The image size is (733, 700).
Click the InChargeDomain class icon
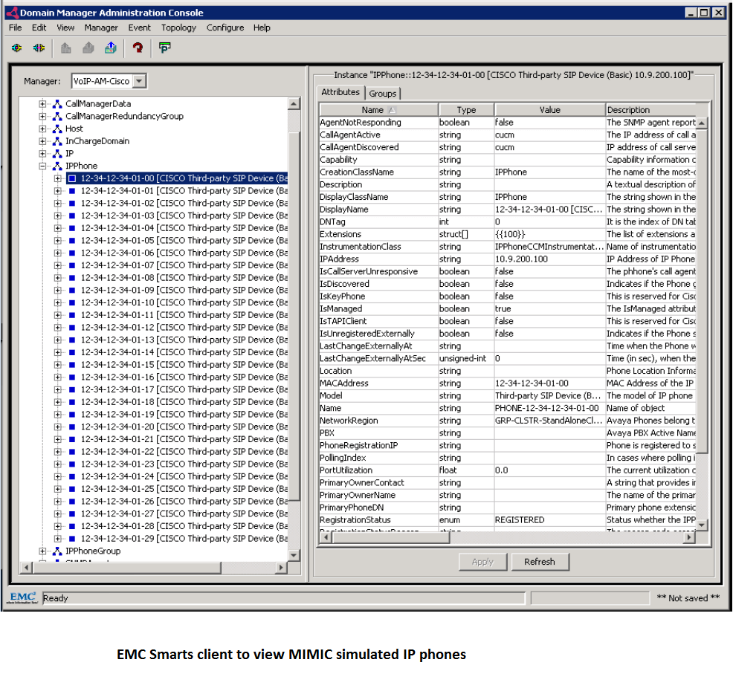click(x=57, y=141)
